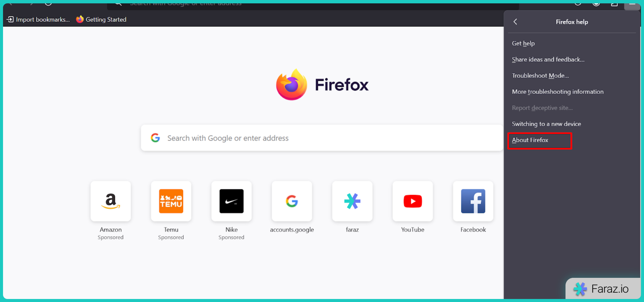
Task: Open the accounts.google shortcut tile
Action: (292, 201)
